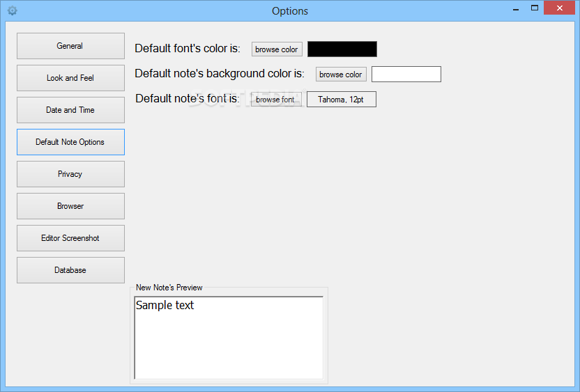Screen dimensions: 580x392
Task: Click the white background color swatch
Action: click(406, 75)
